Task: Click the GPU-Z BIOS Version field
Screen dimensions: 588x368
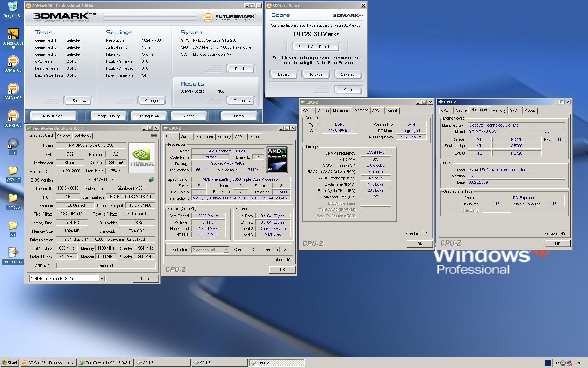Action: [x=101, y=180]
